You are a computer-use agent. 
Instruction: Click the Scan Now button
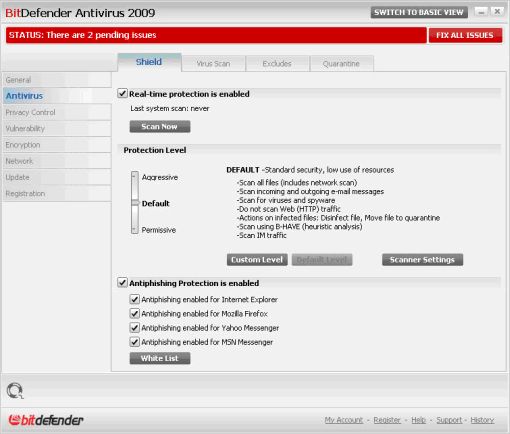click(160, 127)
